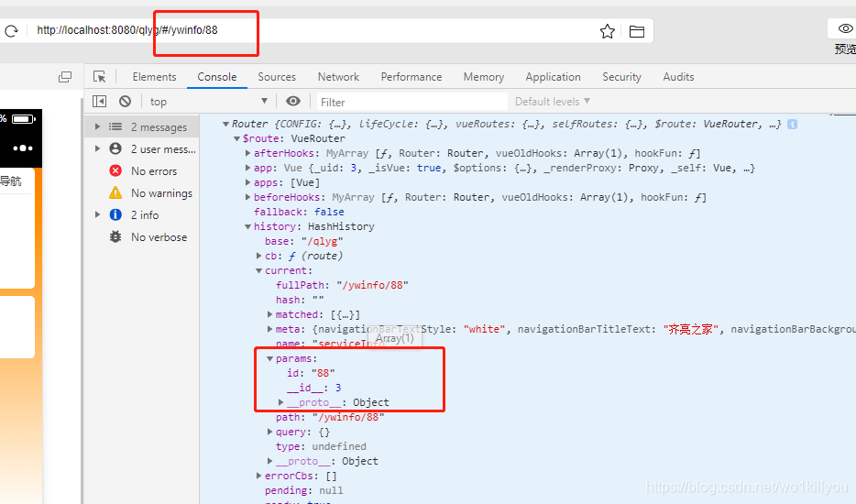This screenshot has width=856, height=504.
Task: Filter console by 'No verbose'
Action: pyautogui.click(x=147, y=237)
